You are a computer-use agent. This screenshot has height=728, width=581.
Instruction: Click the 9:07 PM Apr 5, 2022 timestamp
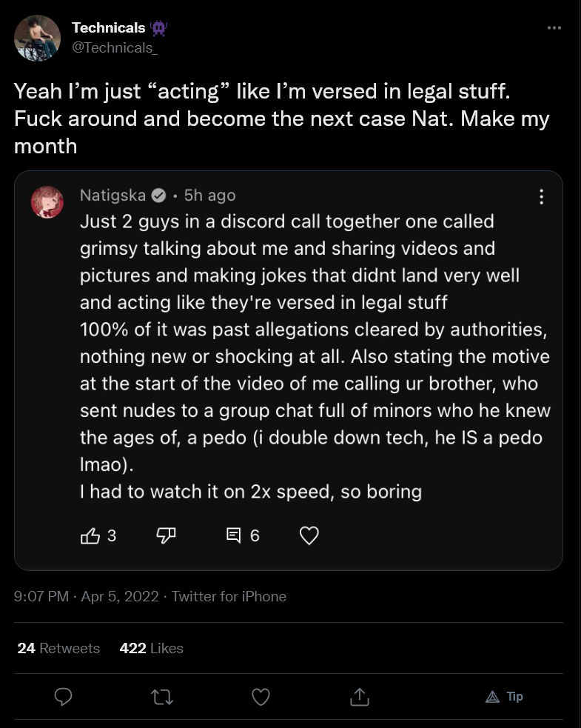click(87, 596)
